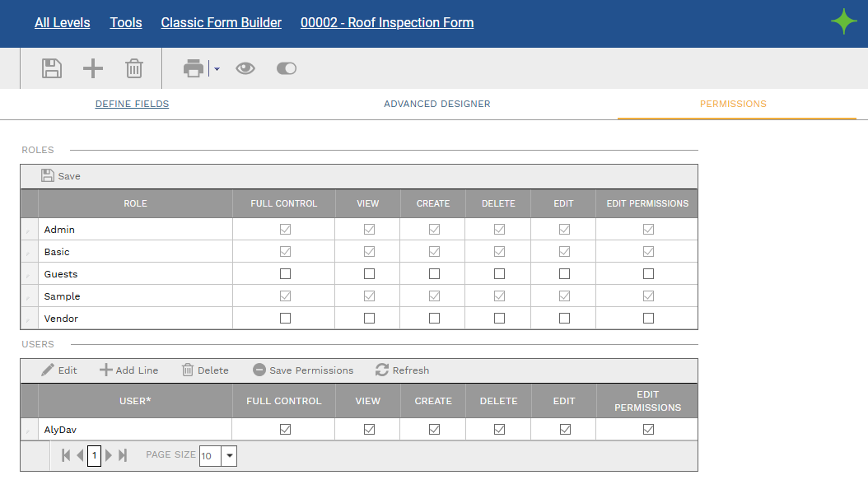The image size is (868, 489).
Task: Expand the Page Size dropdown
Action: click(229, 456)
